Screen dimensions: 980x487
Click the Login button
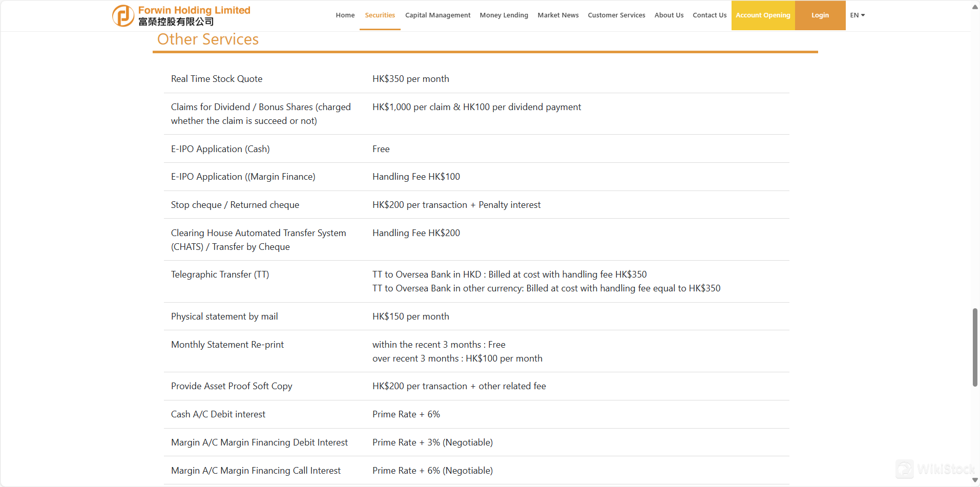(x=820, y=15)
